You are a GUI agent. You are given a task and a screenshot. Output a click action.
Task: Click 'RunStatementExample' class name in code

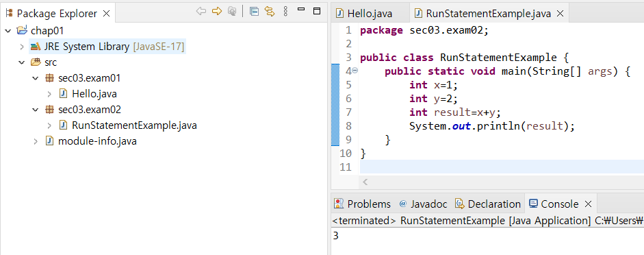499,57
